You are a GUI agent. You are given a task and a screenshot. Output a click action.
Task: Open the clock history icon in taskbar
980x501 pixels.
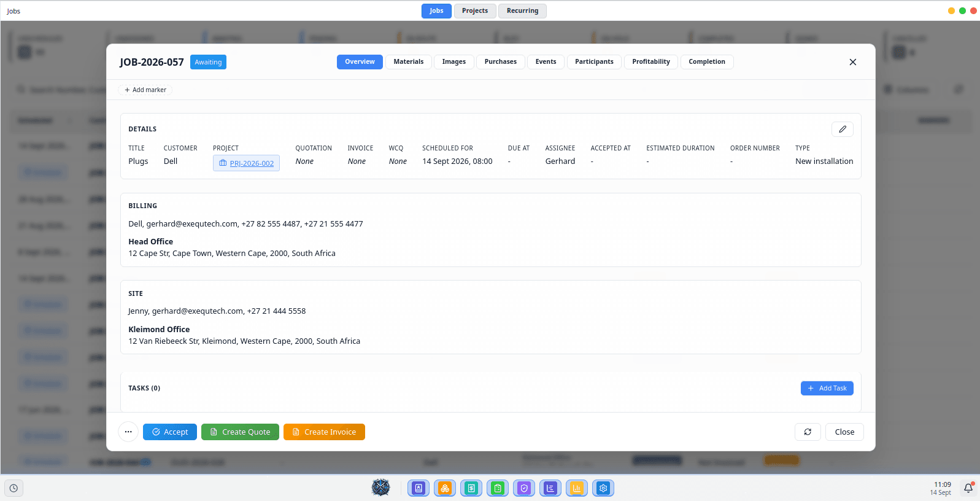(14, 488)
